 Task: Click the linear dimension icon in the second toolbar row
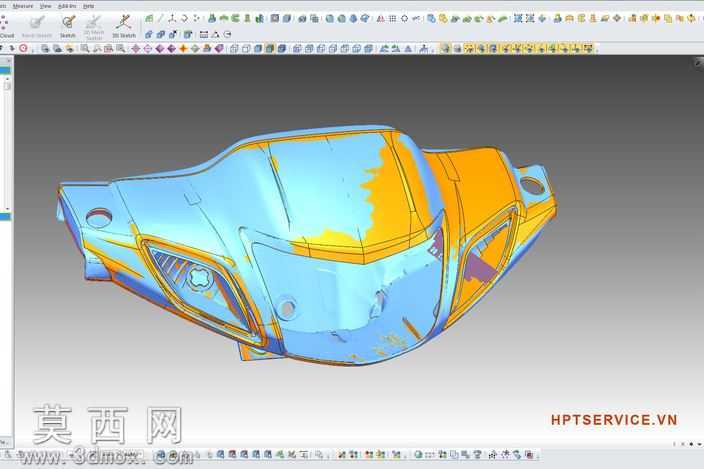coord(204,34)
